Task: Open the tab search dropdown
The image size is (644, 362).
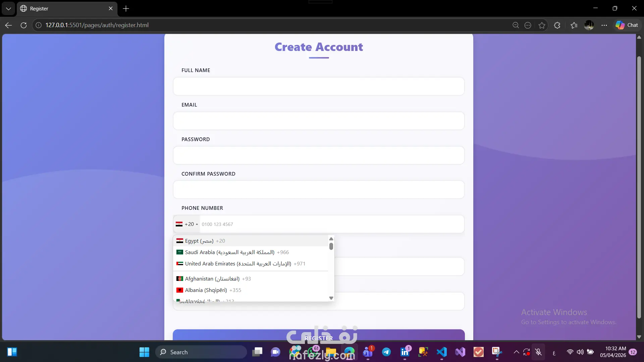Action: pos(8,8)
